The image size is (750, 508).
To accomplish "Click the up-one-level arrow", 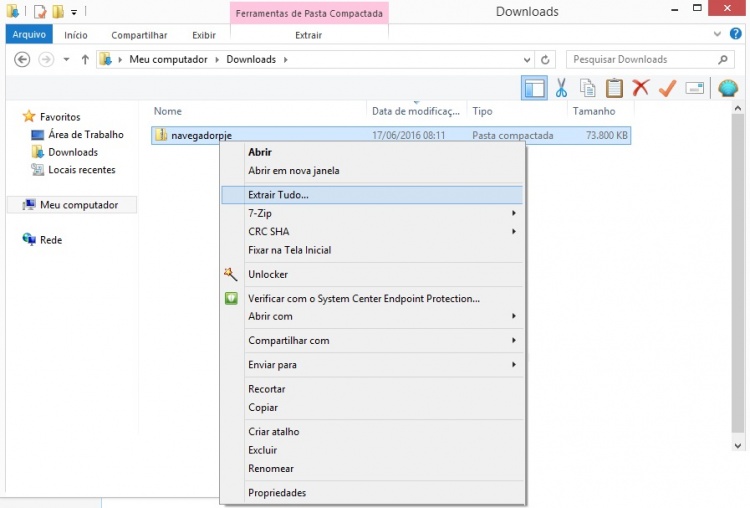I will 85,59.
